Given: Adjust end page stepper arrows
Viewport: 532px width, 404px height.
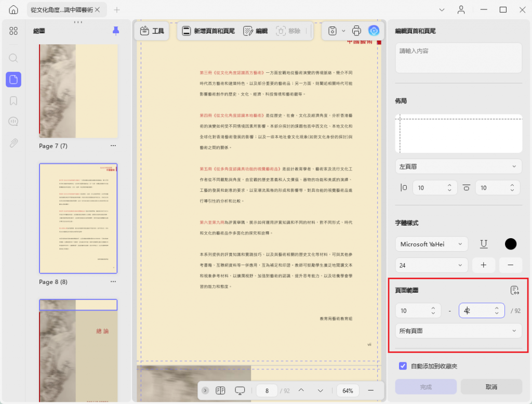Looking at the screenshot, I should click(497, 310).
